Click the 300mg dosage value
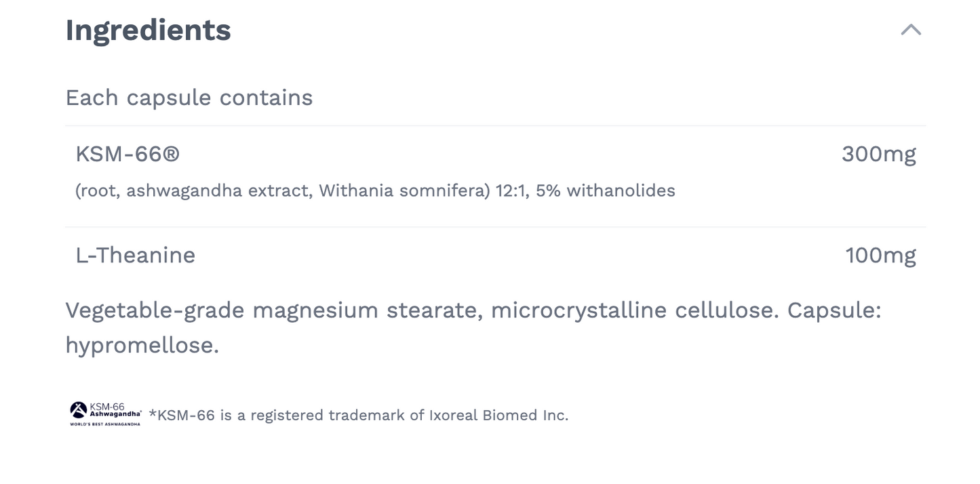 [x=880, y=154]
